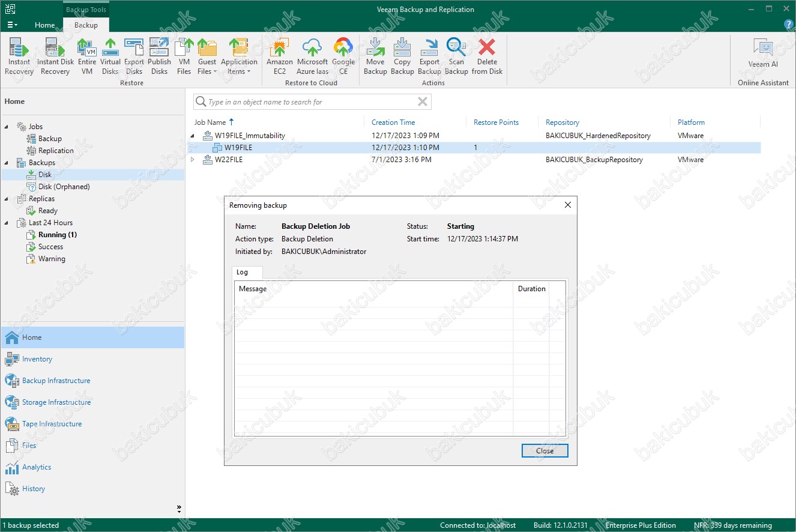Sort by Repository column
This screenshot has width=796, height=532.
562,122
